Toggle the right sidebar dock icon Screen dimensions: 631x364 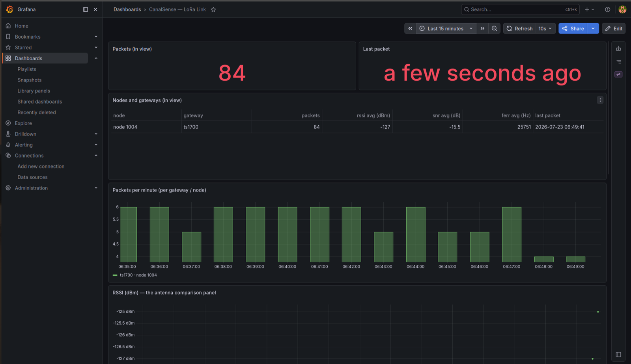[618, 355]
